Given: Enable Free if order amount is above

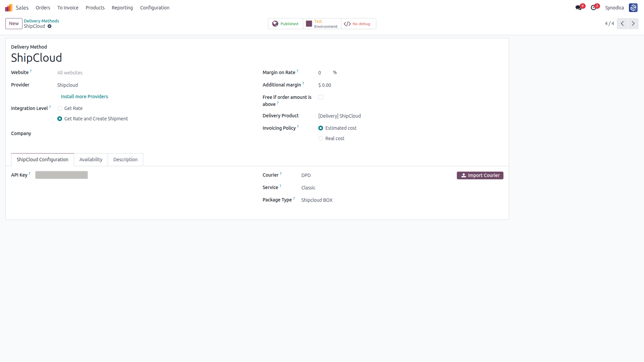Looking at the screenshot, I should [321, 97].
